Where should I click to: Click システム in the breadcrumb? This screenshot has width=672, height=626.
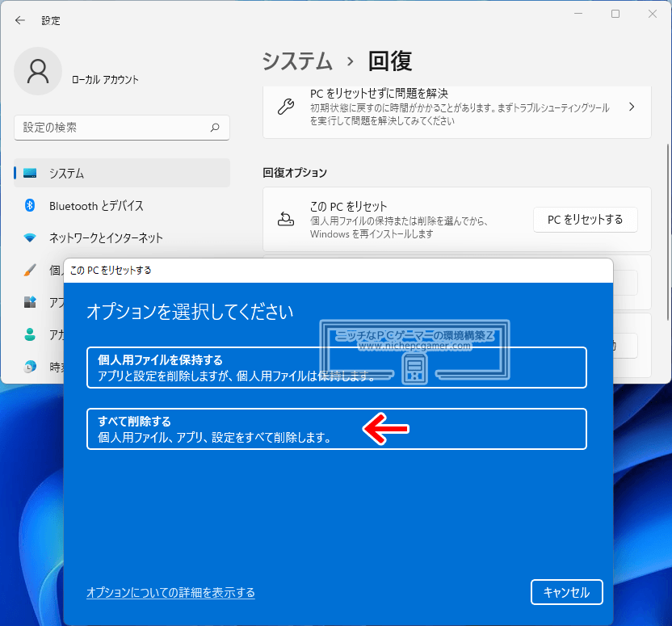(297, 61)
